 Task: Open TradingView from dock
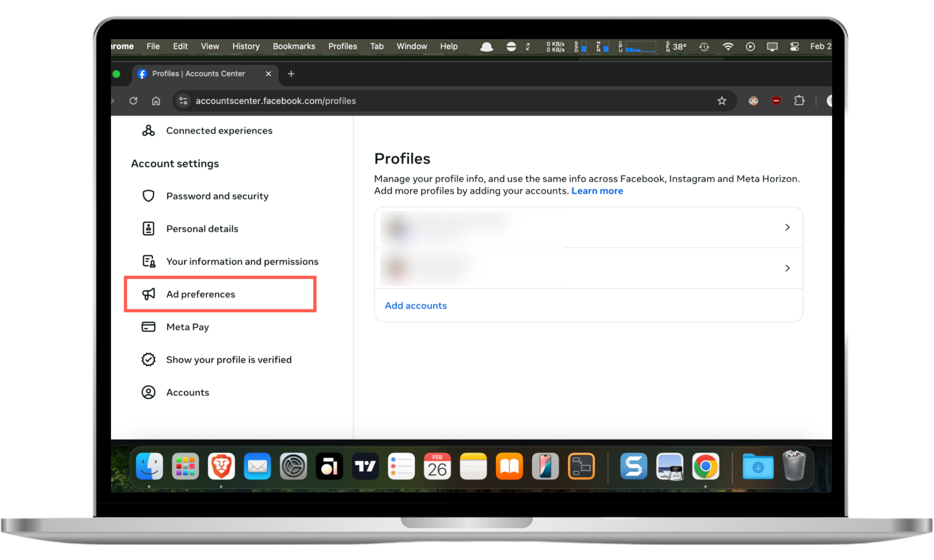(x=365, y=467)
